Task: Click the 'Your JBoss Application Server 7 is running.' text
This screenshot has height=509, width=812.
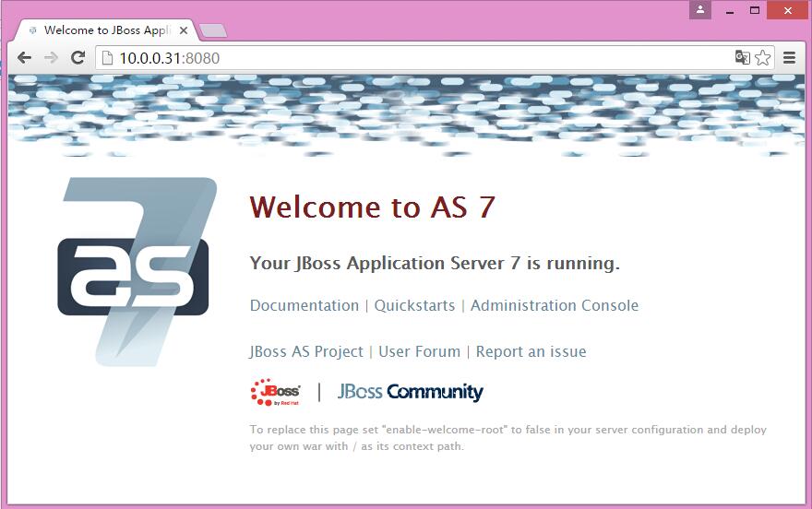Action: [x=435, y=263]
